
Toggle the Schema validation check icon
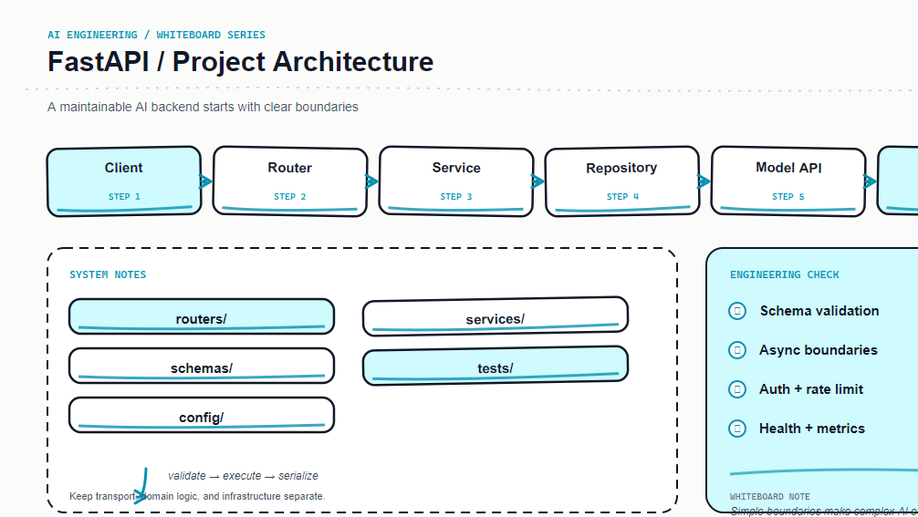click(x=737, y=311)
